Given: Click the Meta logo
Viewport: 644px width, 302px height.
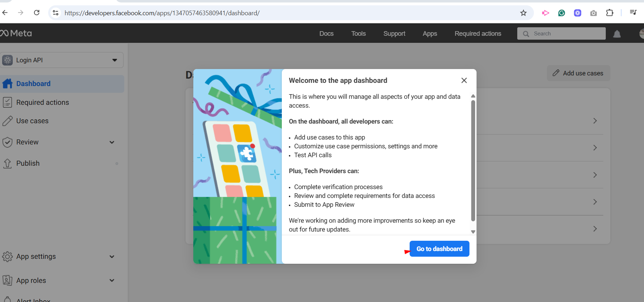Looking at the screenshot, I should click(16, 33).
